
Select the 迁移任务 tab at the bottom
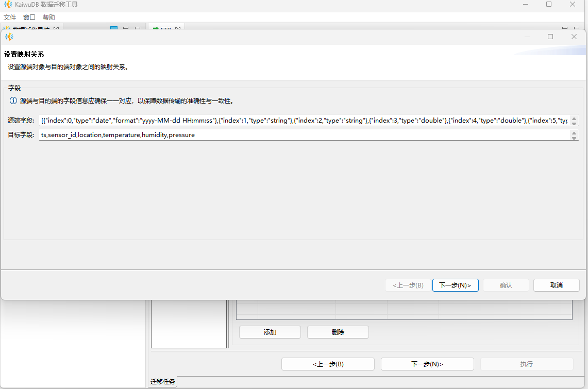[x=162, y=382]
